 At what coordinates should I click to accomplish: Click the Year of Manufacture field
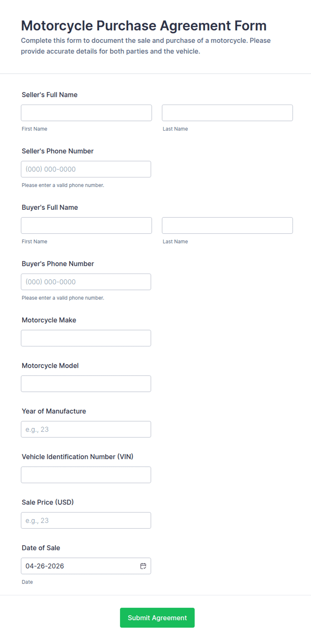coord(86,429)
